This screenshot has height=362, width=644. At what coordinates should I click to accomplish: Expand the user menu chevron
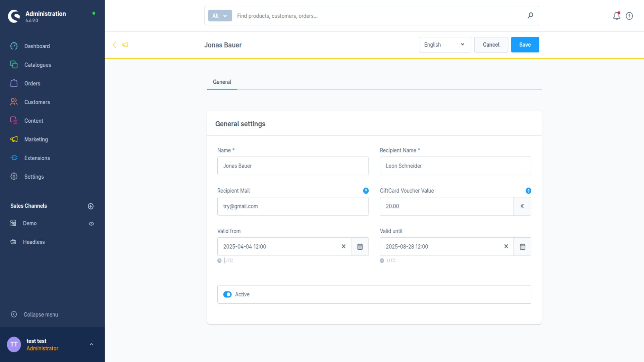(x=91, y=345)
